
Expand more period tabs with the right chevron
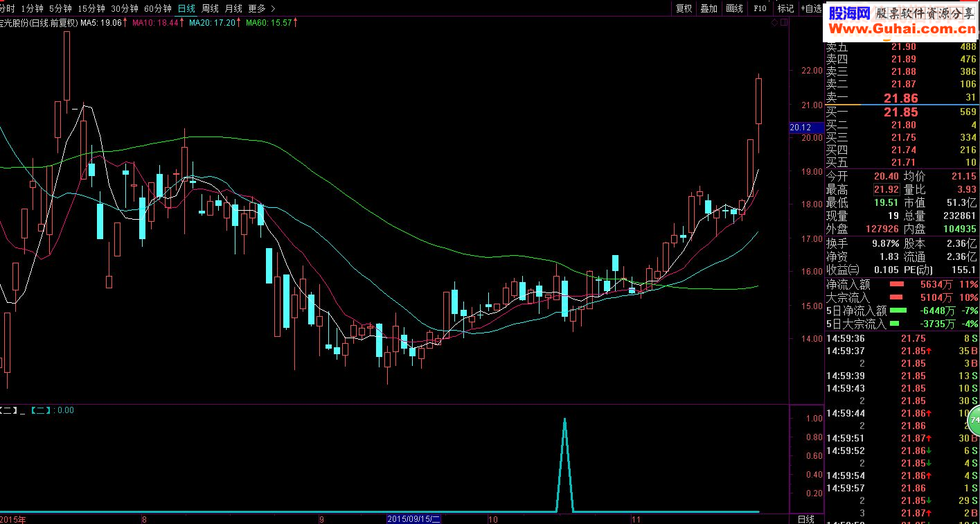coord(273,8)
